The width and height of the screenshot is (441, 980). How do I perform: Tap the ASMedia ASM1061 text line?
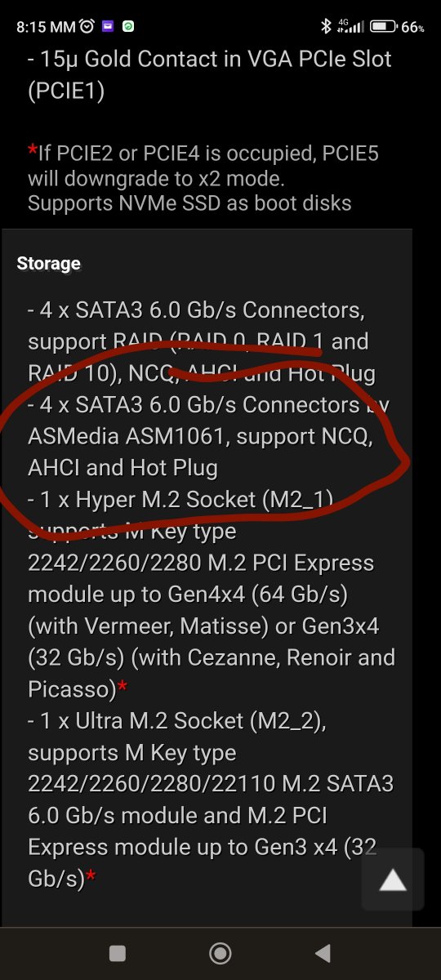(200, 436)
